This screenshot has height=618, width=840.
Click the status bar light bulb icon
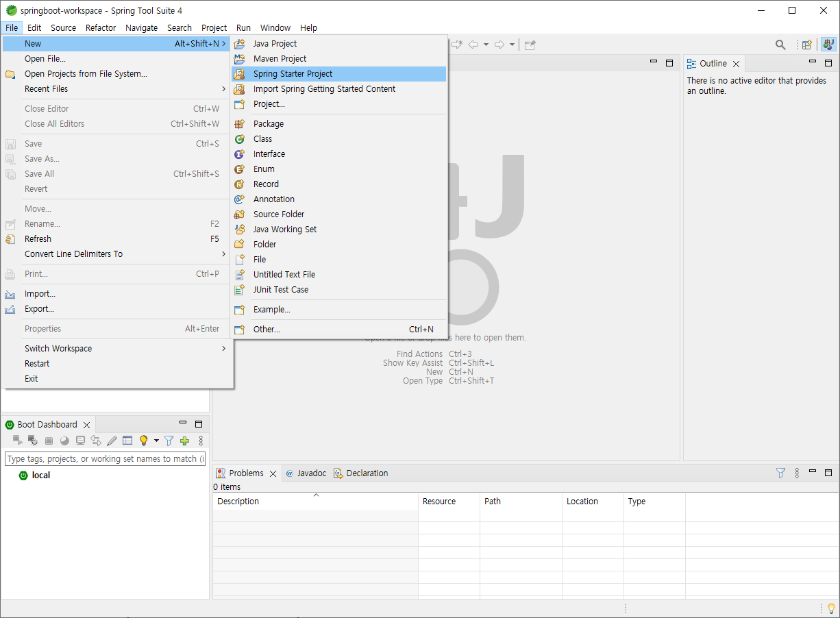pos(832,608)
